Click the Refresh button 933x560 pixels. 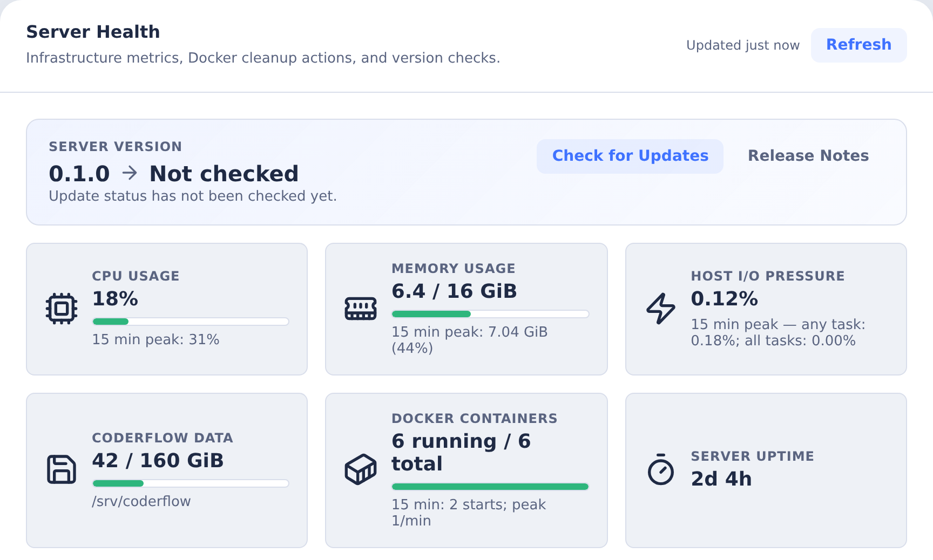point(858,45)
